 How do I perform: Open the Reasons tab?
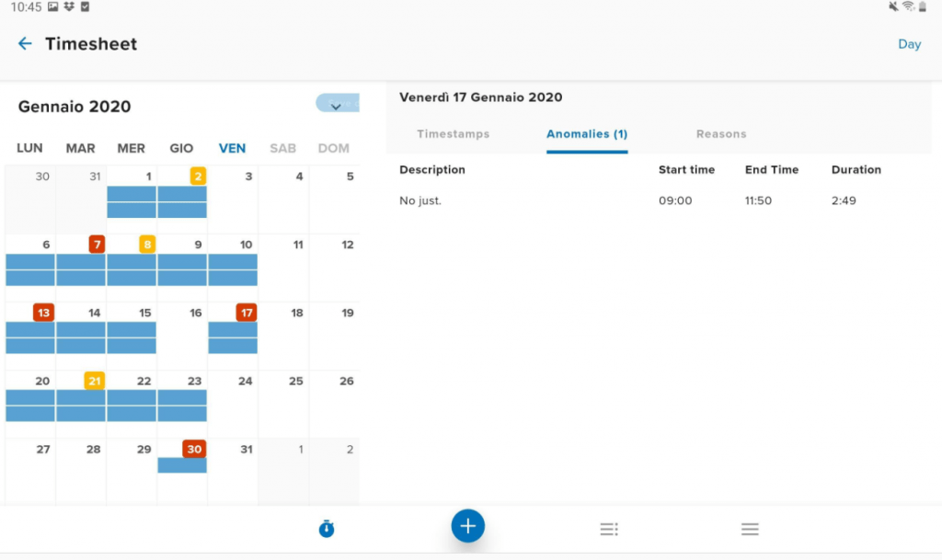(x=720, y=133)
